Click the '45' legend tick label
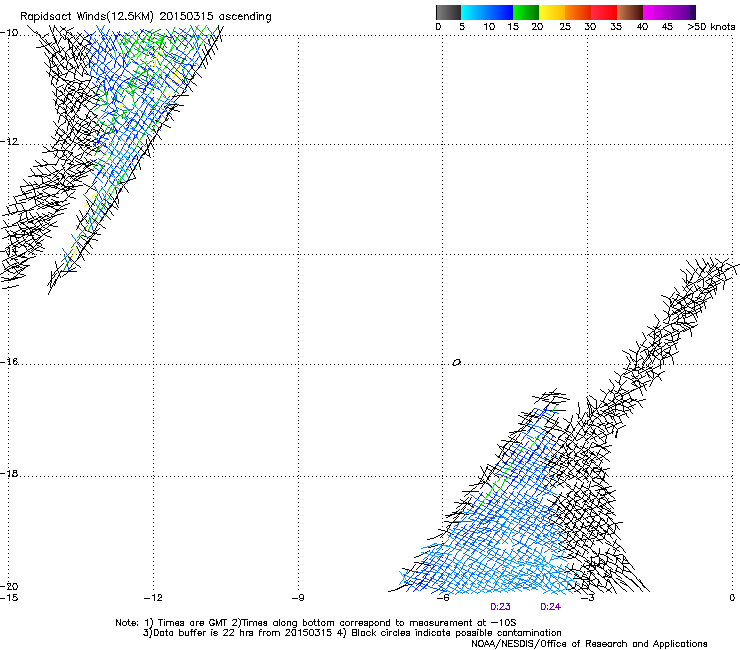This screenshot has width=740, height=650. 667,27
